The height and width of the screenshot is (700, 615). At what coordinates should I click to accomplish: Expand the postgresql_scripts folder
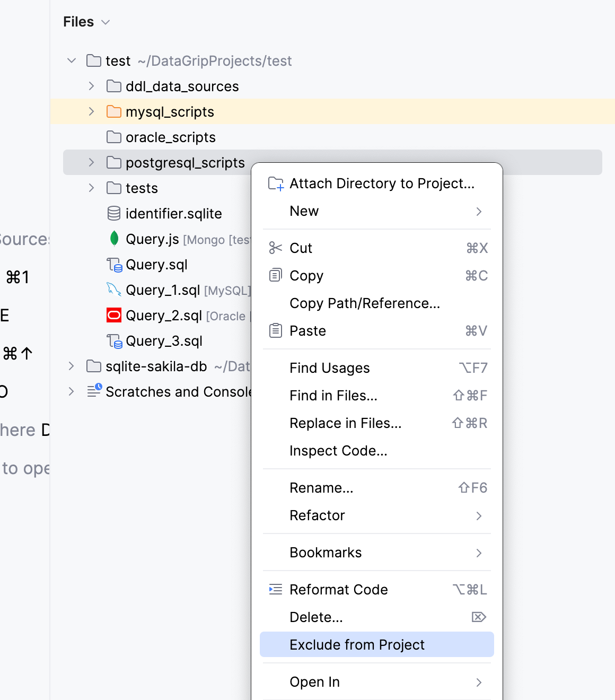pyautogui.click(x=91, y=162)
